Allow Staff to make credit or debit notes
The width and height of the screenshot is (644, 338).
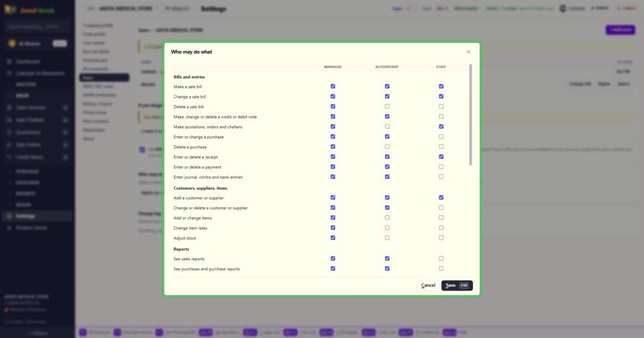click(x=441, y=117)
